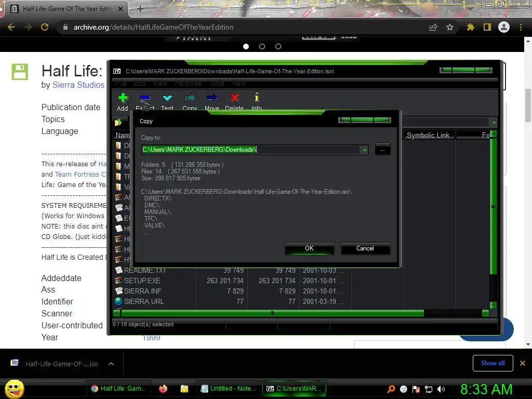Toggle the browser side panel icon

(x=487, y=27)
